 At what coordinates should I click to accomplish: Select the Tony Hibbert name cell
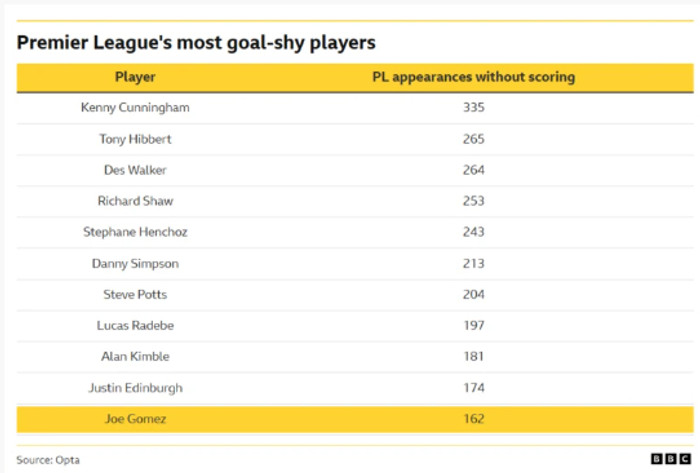[x=135, y=139]
